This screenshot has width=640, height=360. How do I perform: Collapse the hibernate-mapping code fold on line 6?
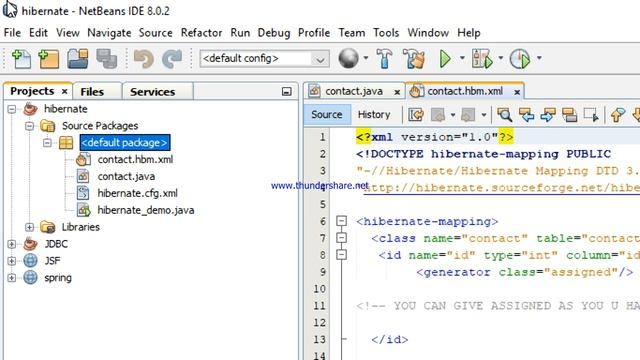tap(342, 221)
